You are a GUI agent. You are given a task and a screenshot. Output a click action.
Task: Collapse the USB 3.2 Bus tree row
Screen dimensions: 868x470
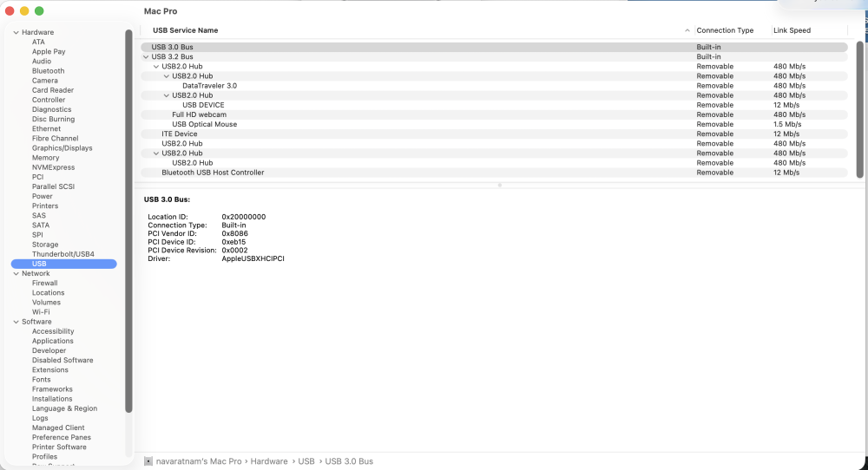pyautogui.click(x=146, y=57)
